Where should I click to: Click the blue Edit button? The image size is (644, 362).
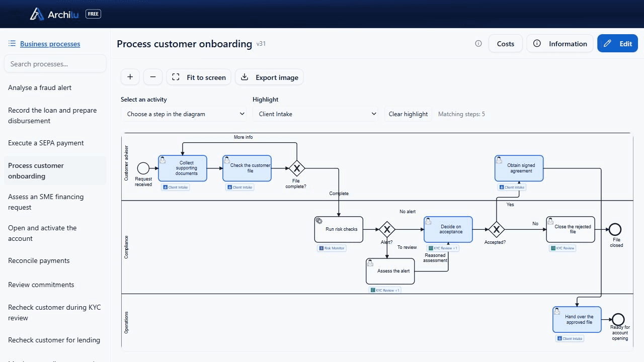point(617,44)
